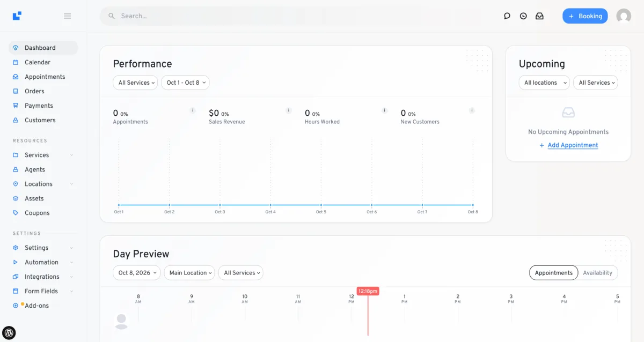This screenshot has width=644, height=342.
Task: Click the Automation play icon
Action: pyautogui.click(x=16, y=262)
